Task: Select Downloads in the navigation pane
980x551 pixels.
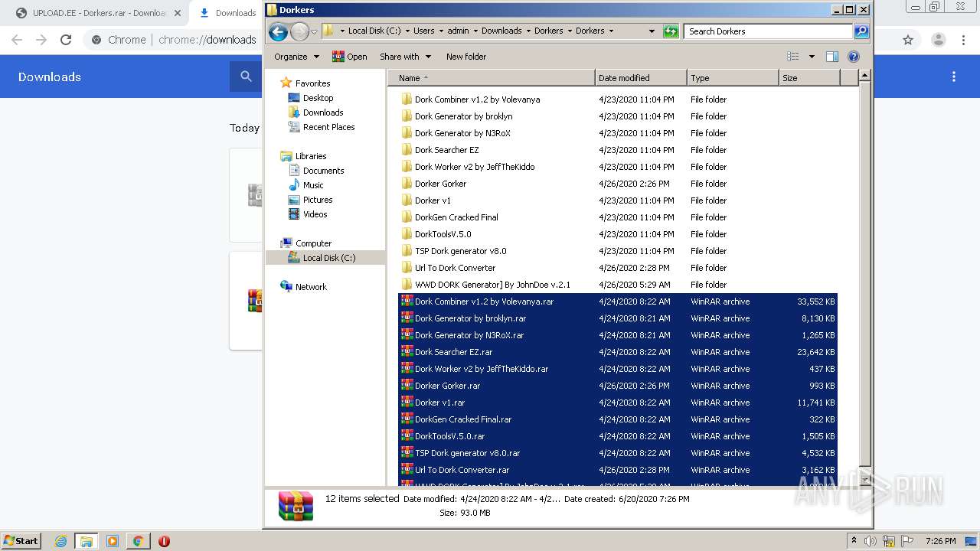Action: coord(322,112)
